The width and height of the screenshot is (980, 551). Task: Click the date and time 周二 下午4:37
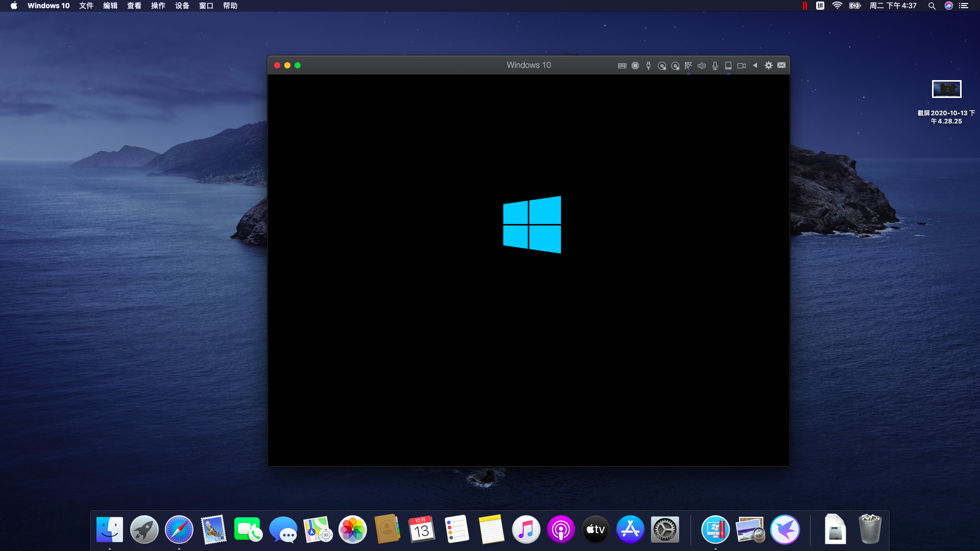coord(893,6)
